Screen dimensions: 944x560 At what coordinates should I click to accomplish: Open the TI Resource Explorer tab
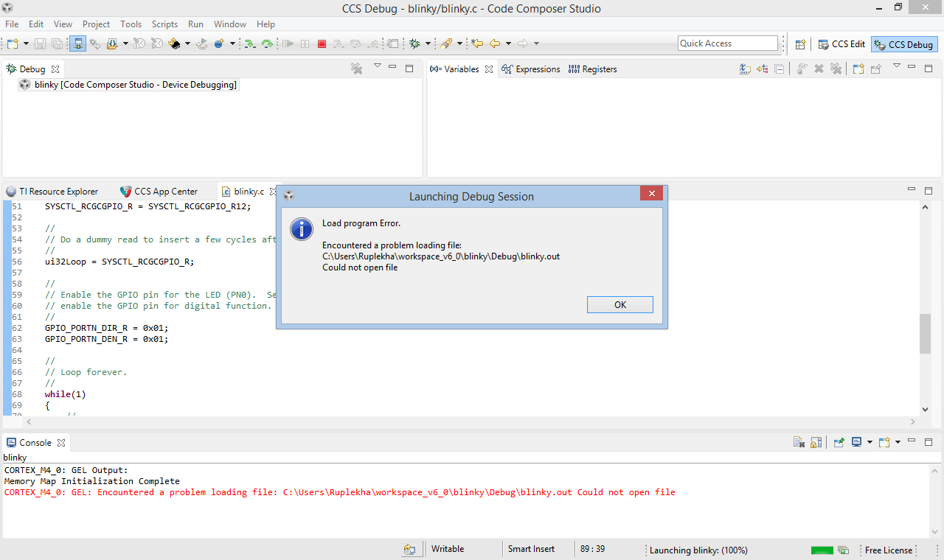pos(52,192)
